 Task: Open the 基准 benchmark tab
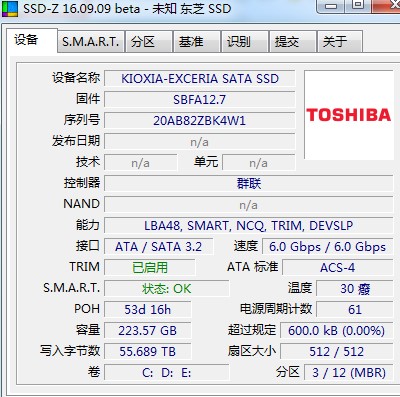click(197, 42)
